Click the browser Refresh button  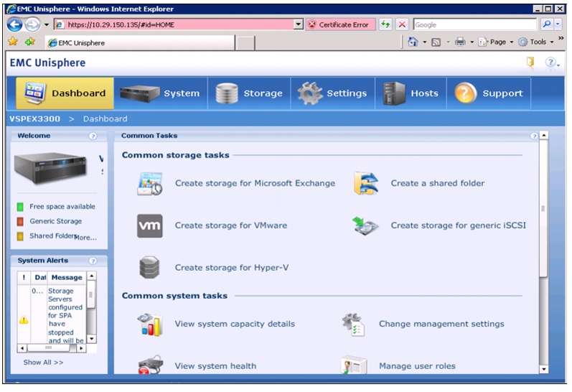385,24
